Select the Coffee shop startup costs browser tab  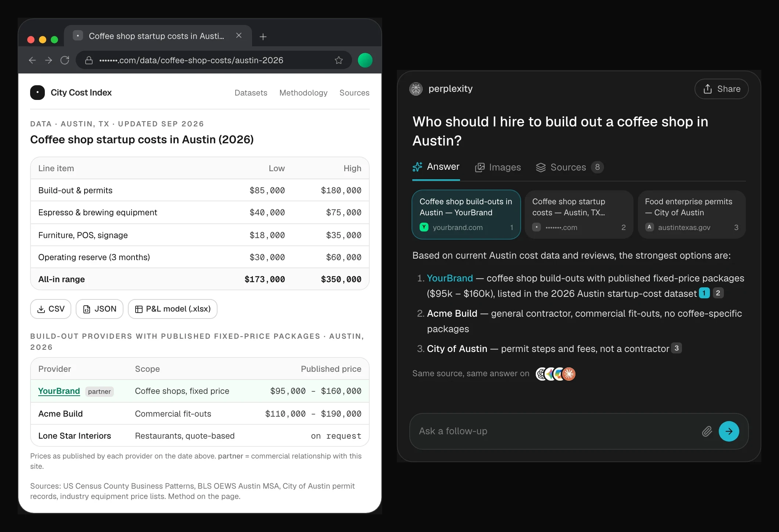click(158, 36)
